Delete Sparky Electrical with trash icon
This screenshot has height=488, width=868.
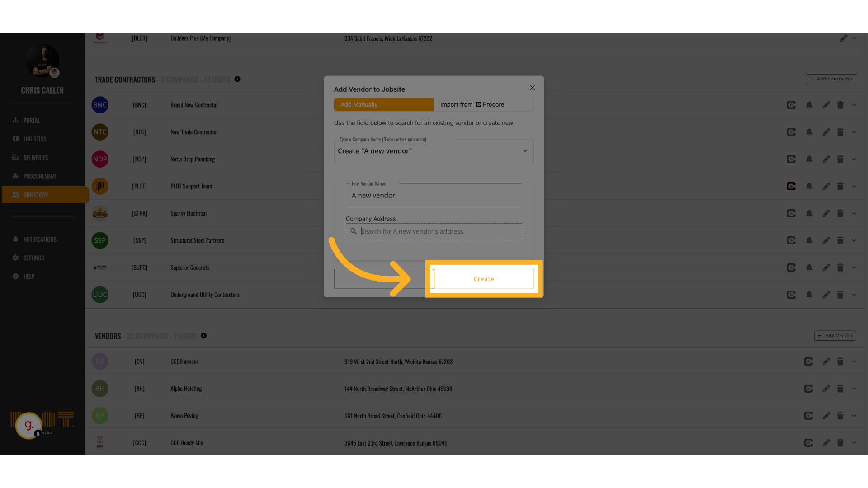840,213
